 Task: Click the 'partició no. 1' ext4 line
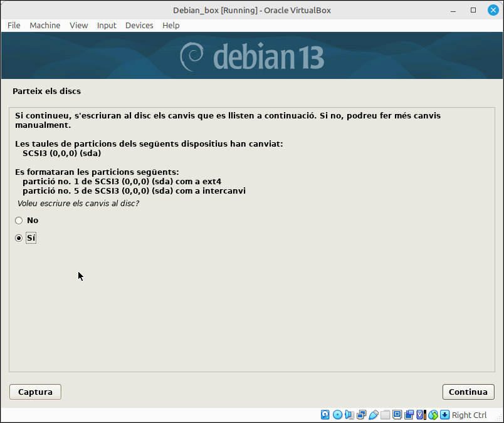[x=122, y=182]
